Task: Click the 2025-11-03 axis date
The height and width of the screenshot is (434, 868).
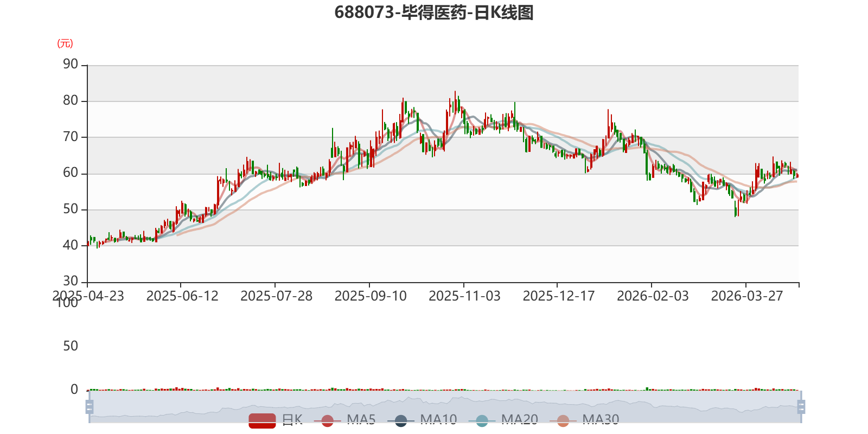Action: (x=464, y=296)
